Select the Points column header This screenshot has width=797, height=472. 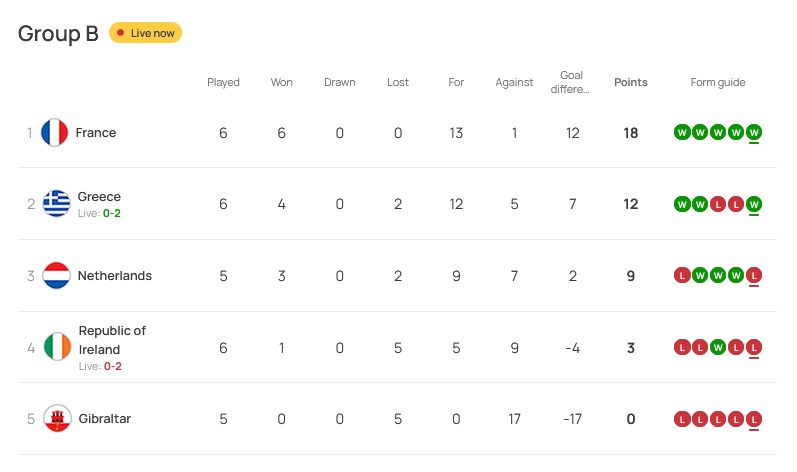pos(630,82)
